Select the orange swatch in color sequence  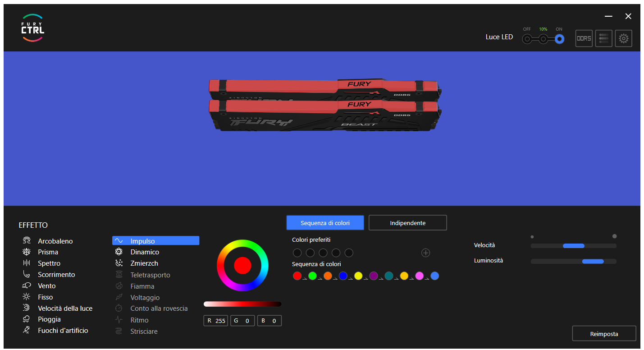tap(328, 276)
